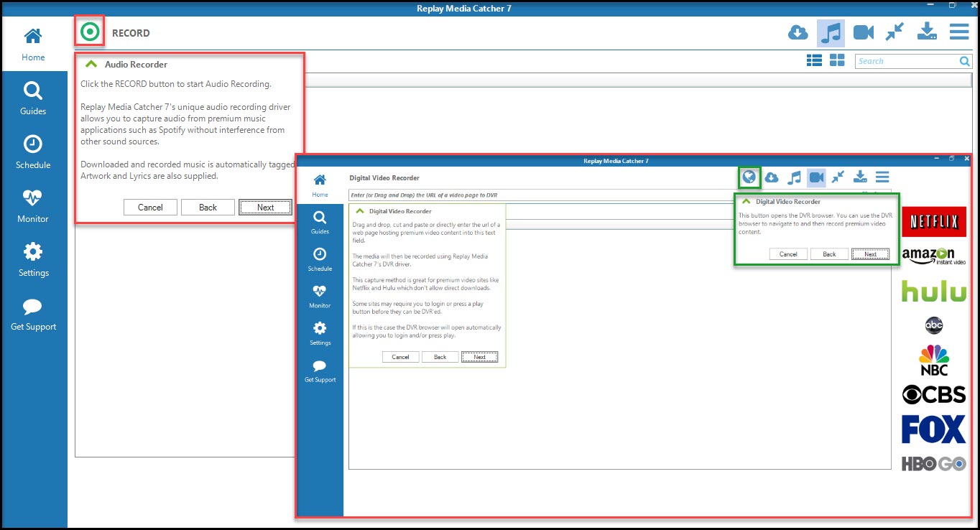The image size is (980, 530).
Task: Open Guides in the main window sidebar
Action: (33, 98)
